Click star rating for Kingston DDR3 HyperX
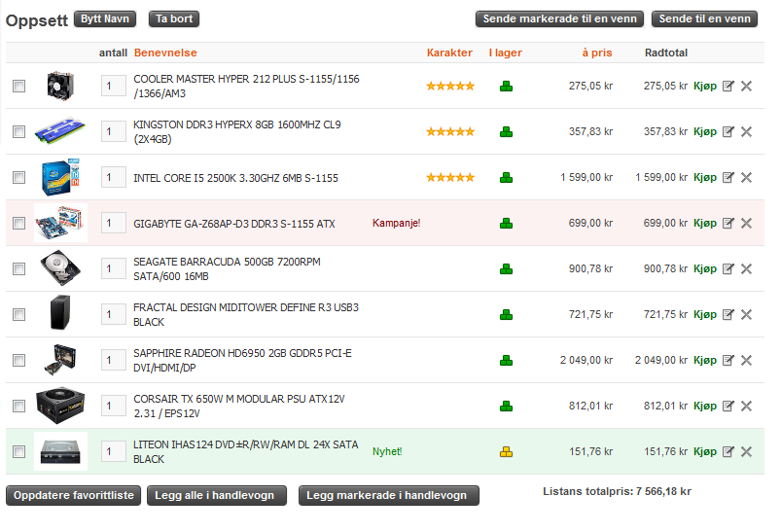781x532 pixels. [x=450, y=132]
